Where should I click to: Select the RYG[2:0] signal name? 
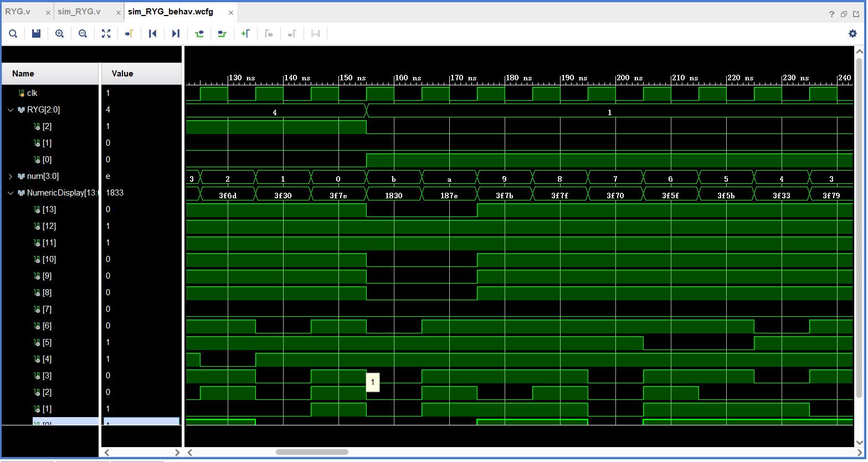(x=43, y=110)
